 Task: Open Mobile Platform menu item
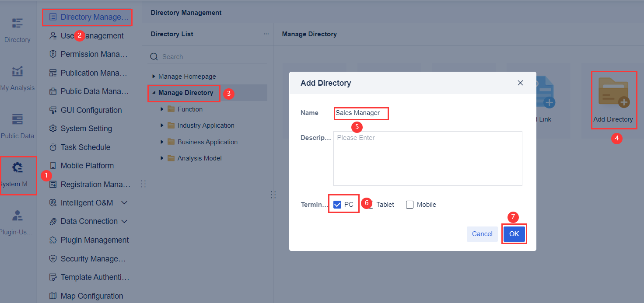pos(89,166)
